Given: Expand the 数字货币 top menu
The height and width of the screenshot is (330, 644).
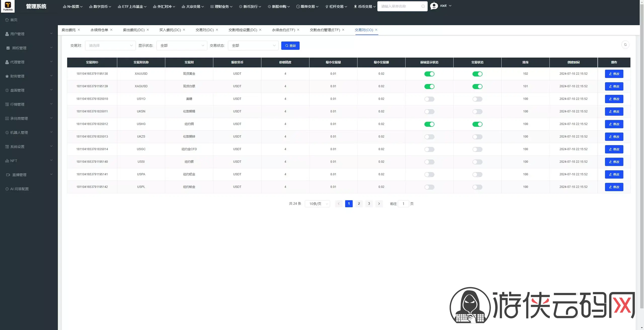Looking at the screenshot, I should click(x=100, y=7).
